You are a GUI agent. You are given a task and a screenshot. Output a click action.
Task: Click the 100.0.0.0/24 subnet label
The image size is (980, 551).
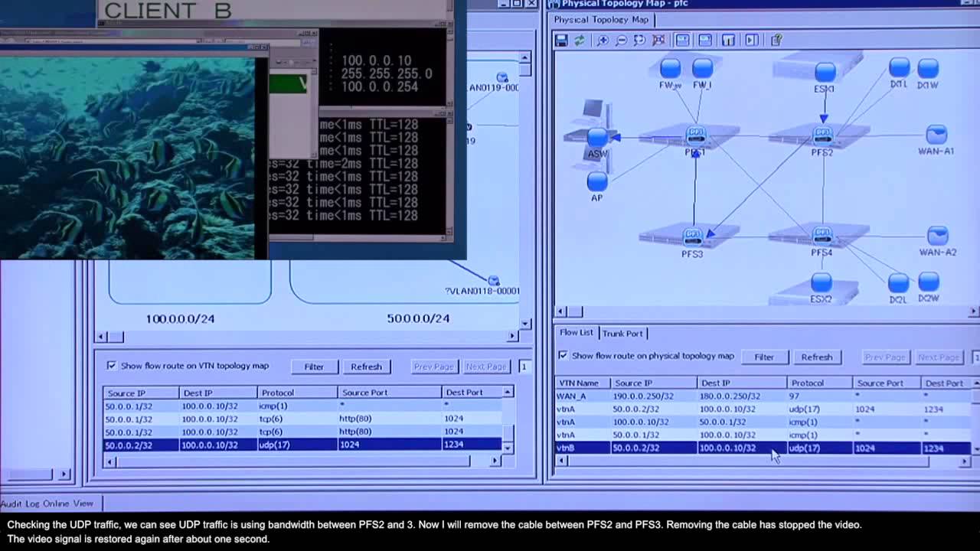tap(180, 318)
